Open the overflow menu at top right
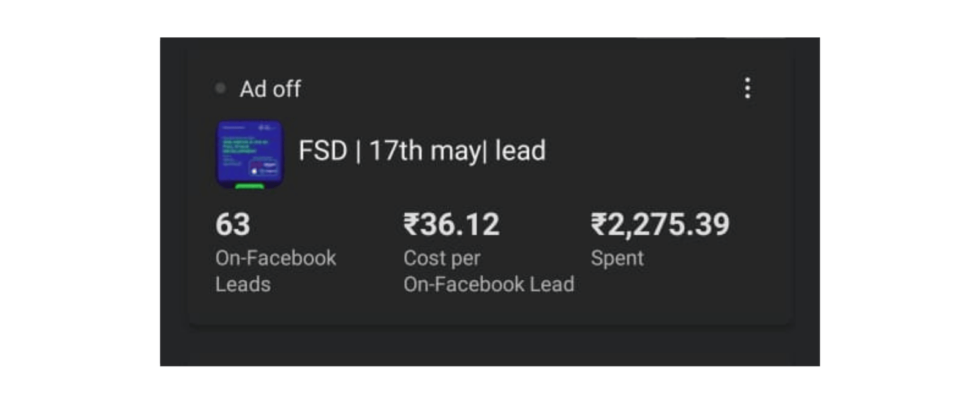 747,88
